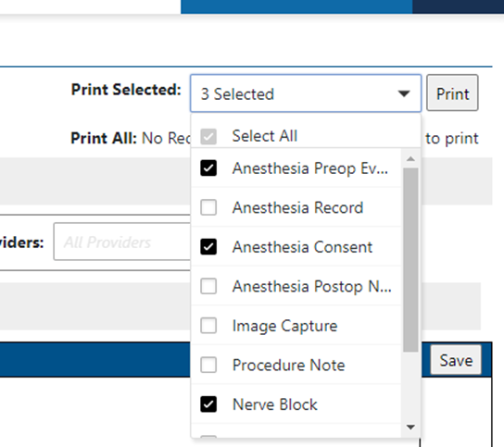Select the Anesthesia Record list item
The image size is (504, 447).
tap(296, 207)
